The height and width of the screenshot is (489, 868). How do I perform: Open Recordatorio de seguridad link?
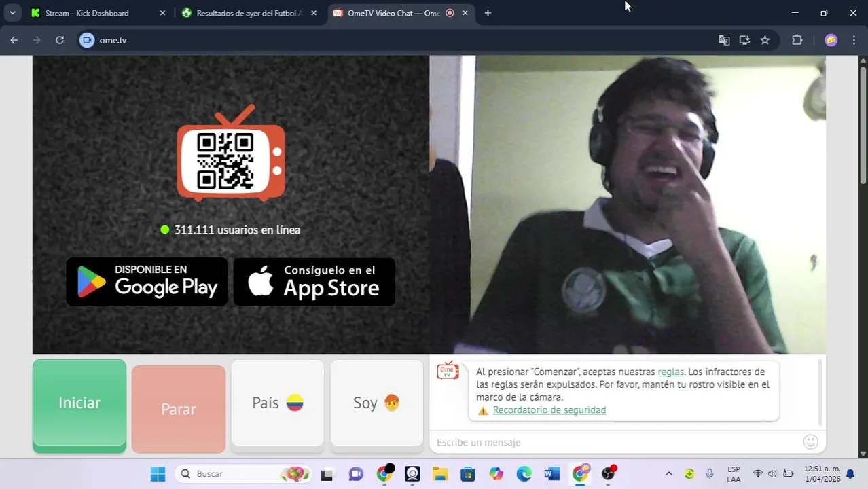click(x=549, y=410)
